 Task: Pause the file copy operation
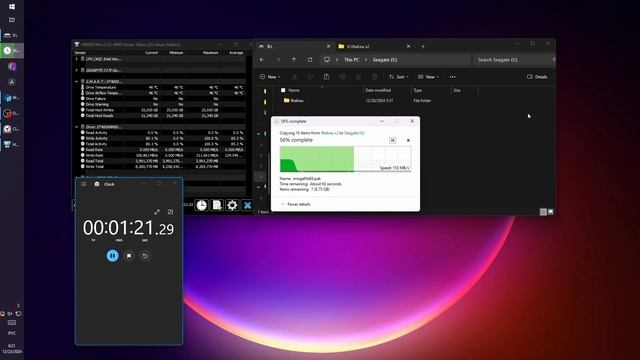(392, 140)
